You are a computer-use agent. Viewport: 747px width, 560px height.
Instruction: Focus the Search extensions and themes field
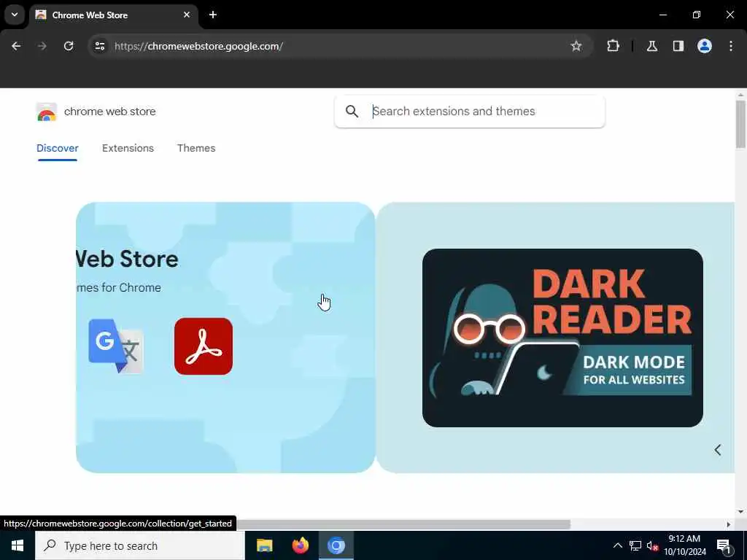pos(470,112)
